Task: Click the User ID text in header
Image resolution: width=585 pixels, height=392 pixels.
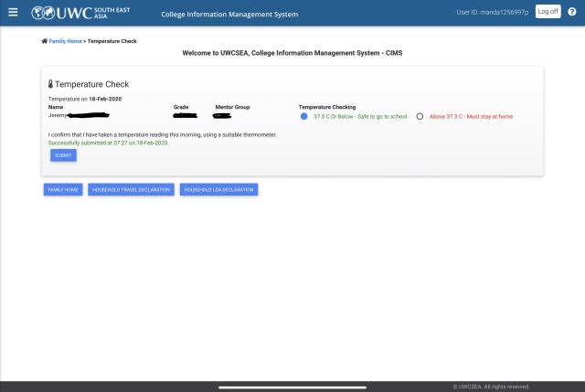Action: [x=492, y=12]
